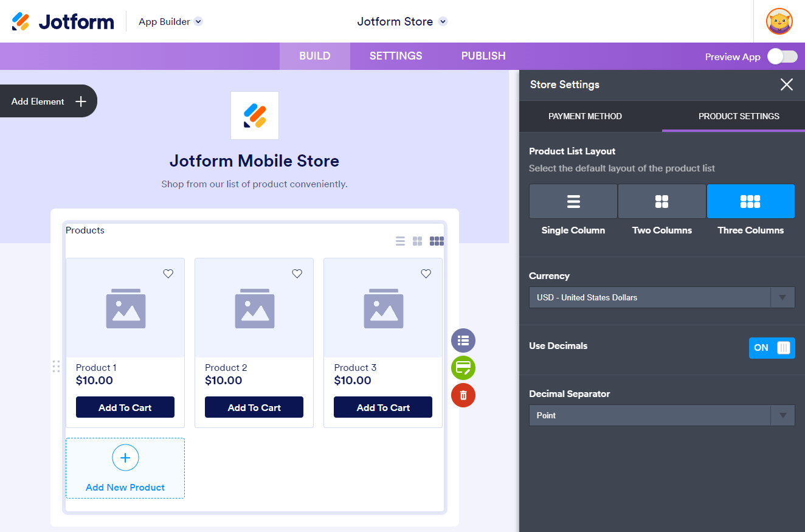
Task: Click the Add Element button
Action: pyautogui.click(x=47, y=101)
